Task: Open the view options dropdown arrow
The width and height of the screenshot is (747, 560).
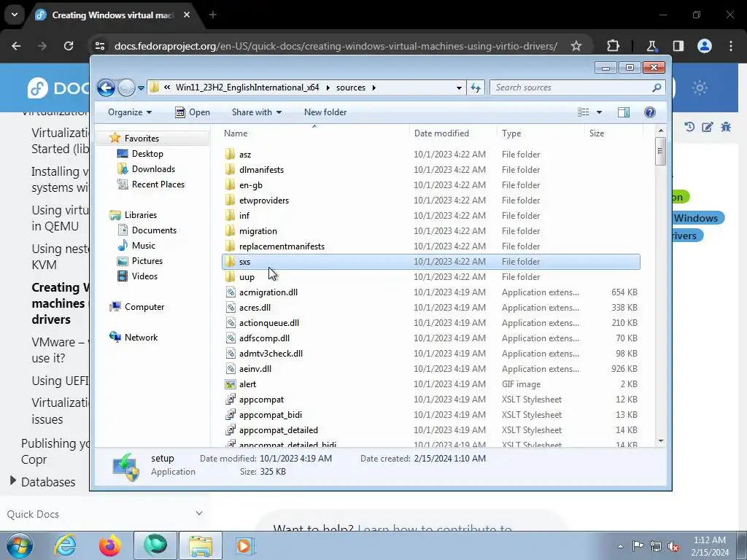Action: pos(600,112)
